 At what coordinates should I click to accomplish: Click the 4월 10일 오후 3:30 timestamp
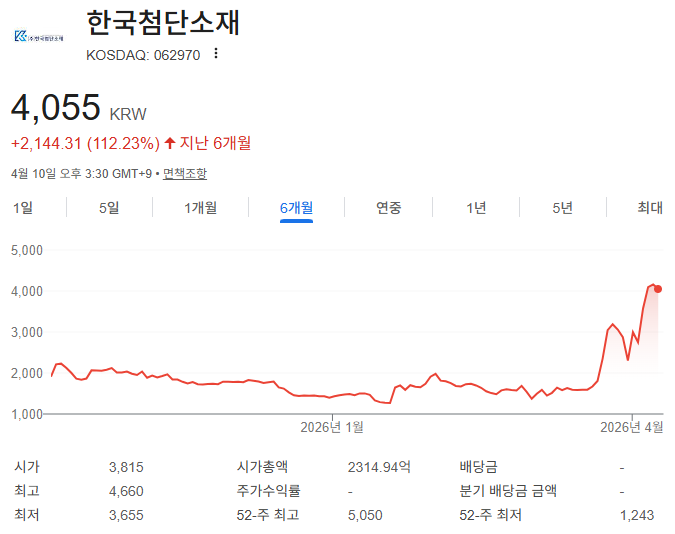(81, 174)
